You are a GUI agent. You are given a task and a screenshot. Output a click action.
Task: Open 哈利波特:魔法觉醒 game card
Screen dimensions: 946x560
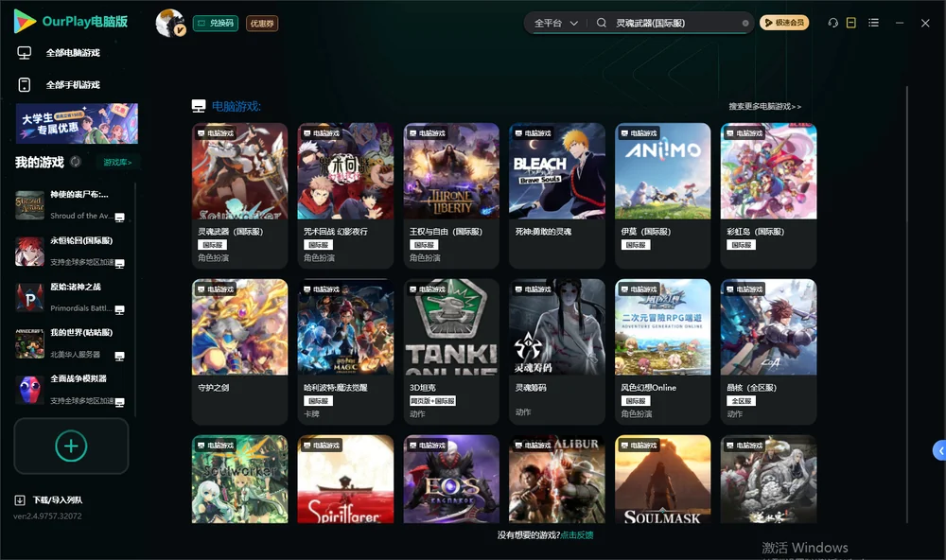tap(345, 352)
